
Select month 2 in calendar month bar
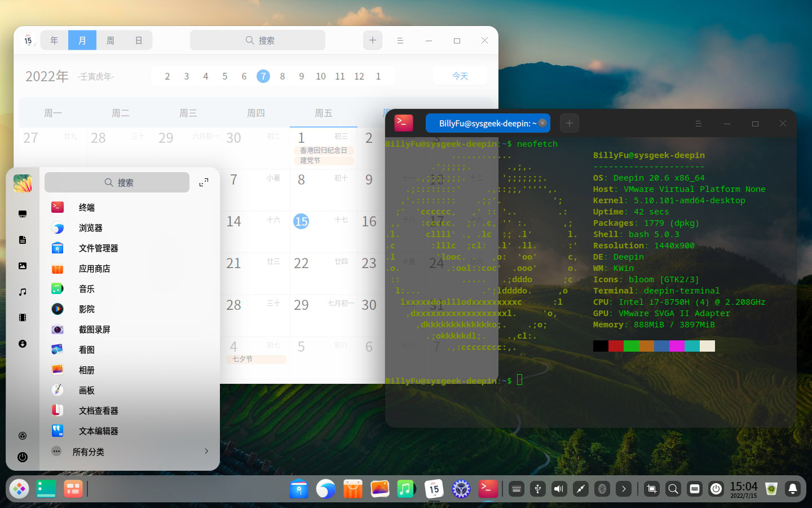(167, 76)
